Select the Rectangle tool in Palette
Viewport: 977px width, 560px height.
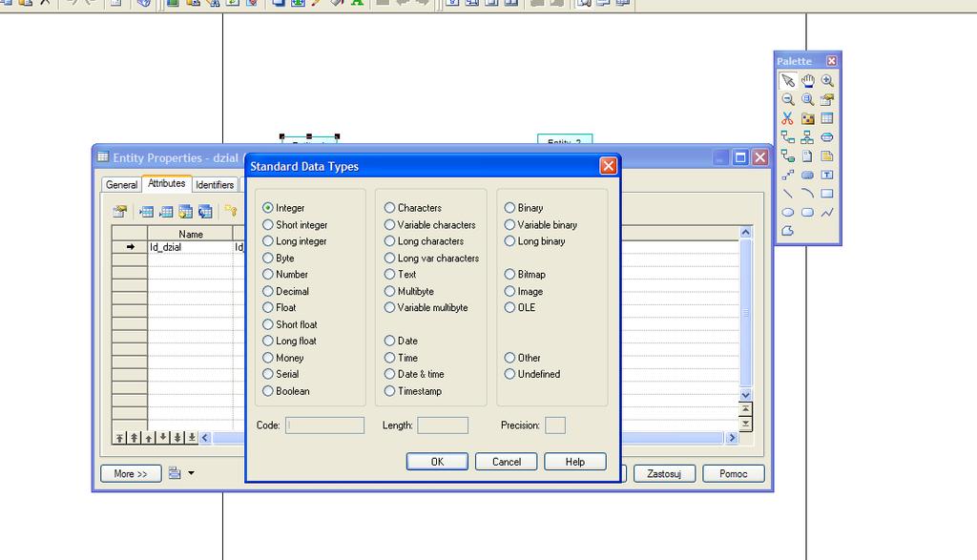click(827, 194)
